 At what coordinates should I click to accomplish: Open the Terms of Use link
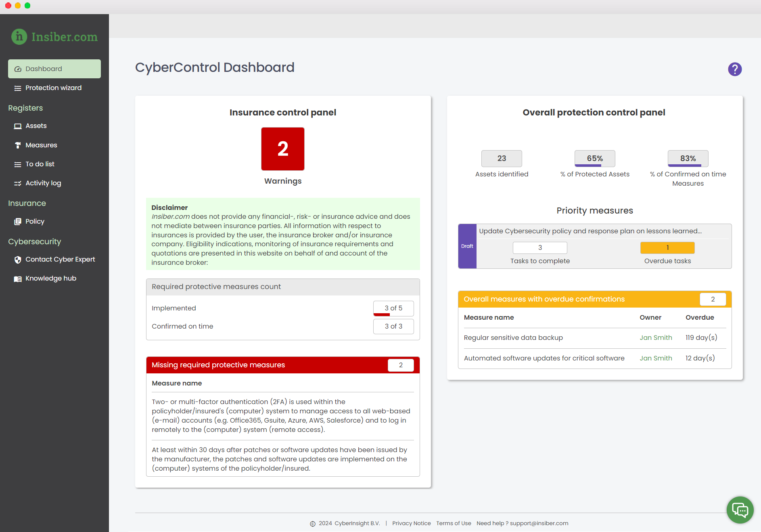(454, 523)
